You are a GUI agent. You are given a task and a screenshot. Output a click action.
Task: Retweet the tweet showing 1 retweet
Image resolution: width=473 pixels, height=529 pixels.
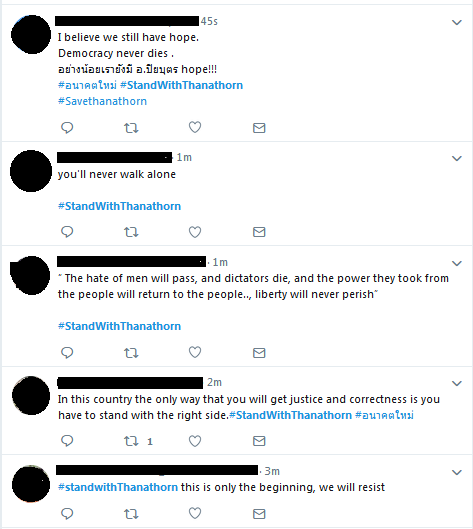coord(131,441)
